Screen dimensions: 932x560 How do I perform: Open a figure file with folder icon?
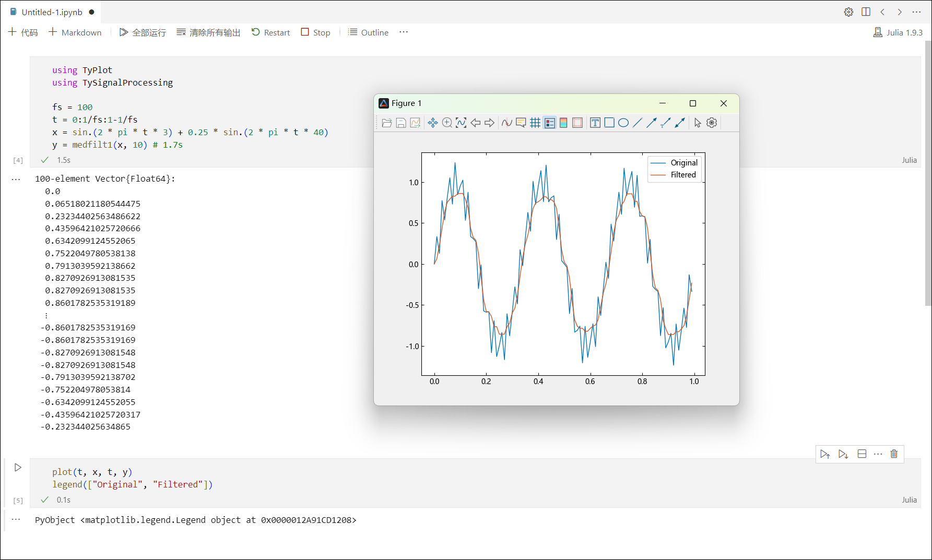[387, 123]
